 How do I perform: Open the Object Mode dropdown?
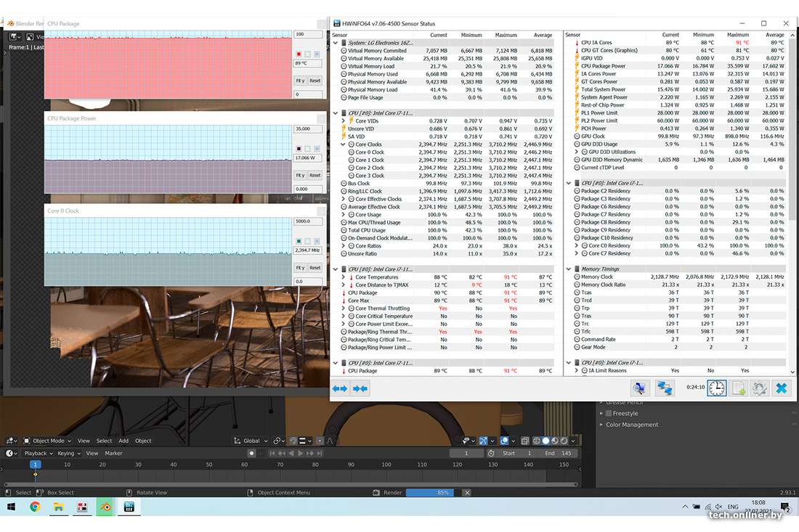(x=48, y=441)
